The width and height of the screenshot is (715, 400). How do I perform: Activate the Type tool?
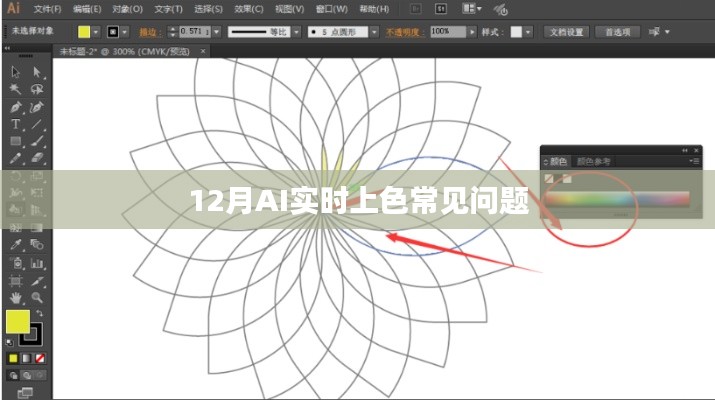(16, 124)
